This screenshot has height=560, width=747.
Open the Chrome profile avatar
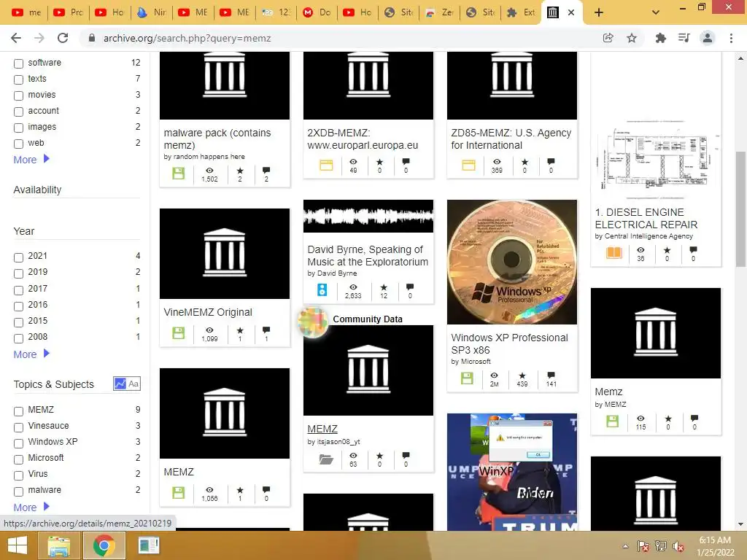point(708,38)
